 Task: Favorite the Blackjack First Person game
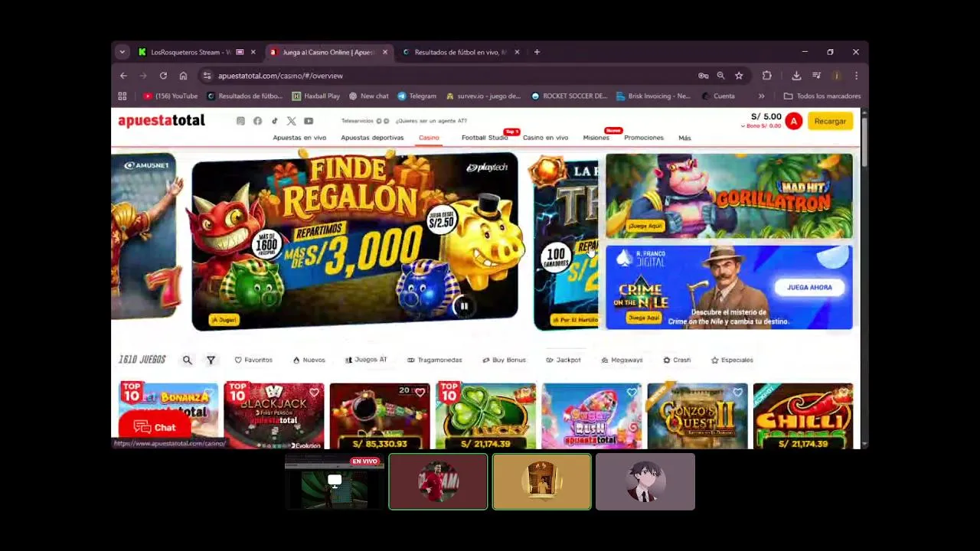point(314,393)
